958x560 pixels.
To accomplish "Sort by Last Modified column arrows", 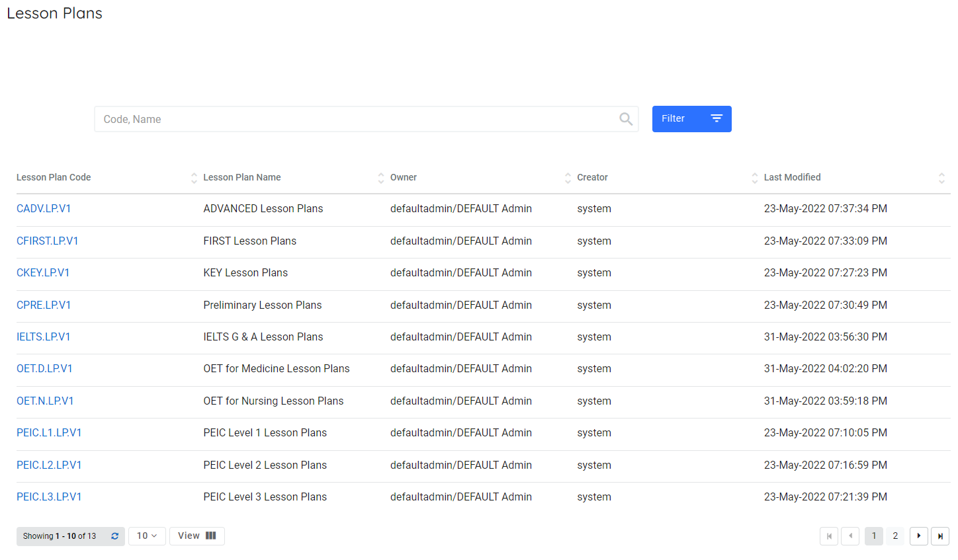I will pos(941,178).
